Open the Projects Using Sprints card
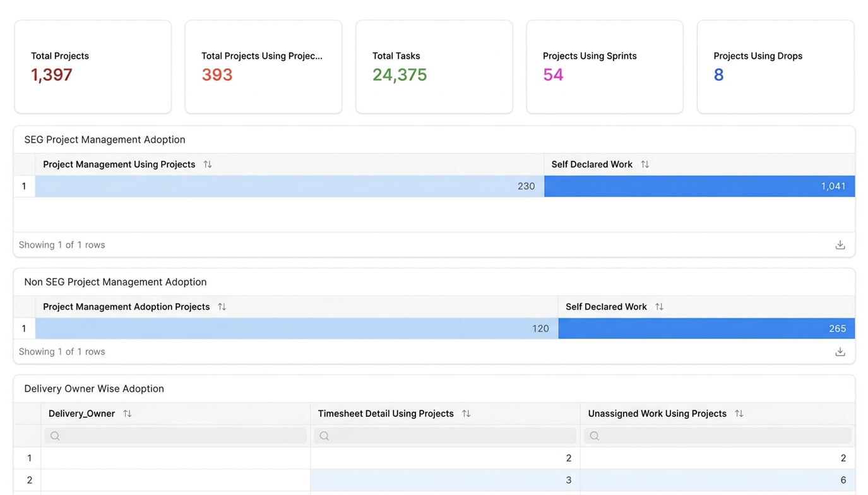 pos(605,67)
